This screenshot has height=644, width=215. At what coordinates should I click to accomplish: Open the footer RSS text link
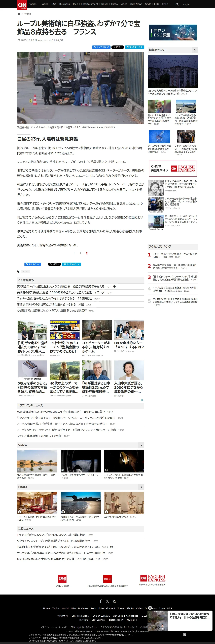pos(169,609)
